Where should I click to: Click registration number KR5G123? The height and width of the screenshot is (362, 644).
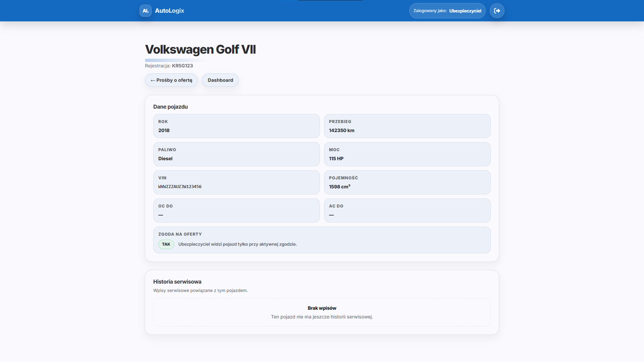182,66
